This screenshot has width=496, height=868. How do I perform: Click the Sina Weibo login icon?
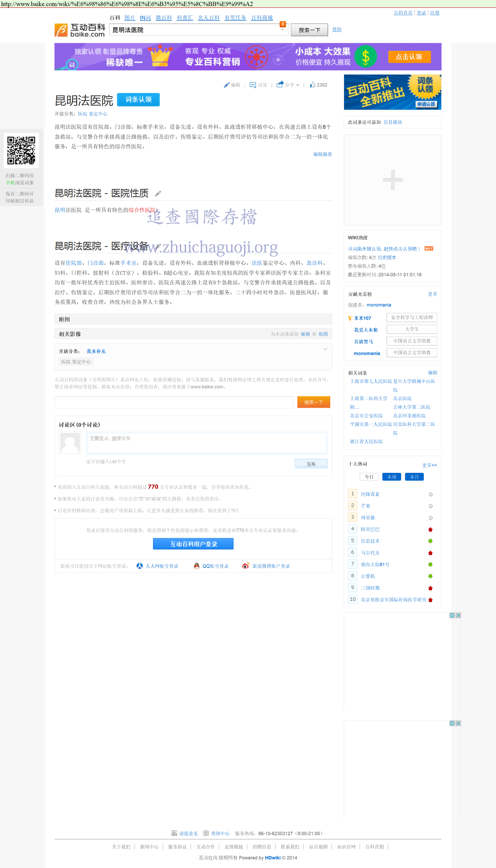tap(245, 566)
